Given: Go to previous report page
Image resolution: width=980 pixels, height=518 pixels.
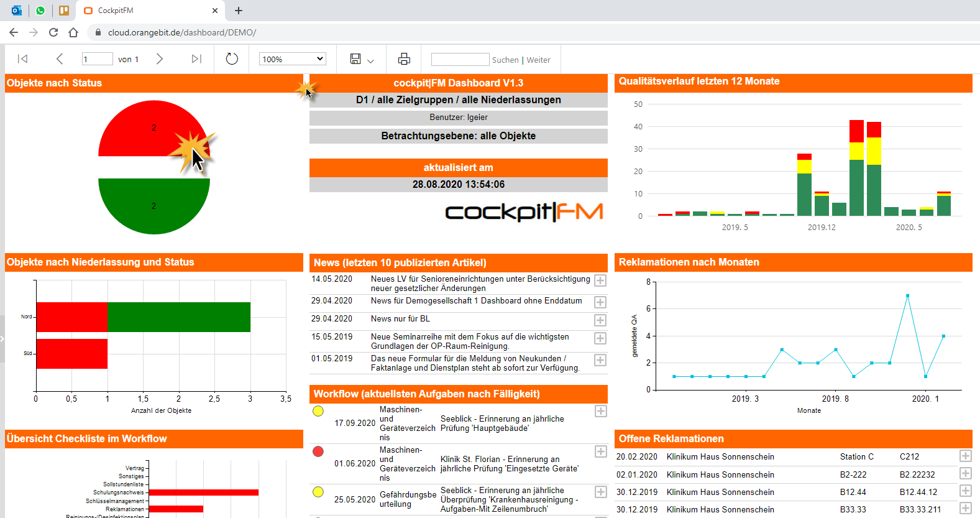Looking at the screenshot, I should 60,59.
